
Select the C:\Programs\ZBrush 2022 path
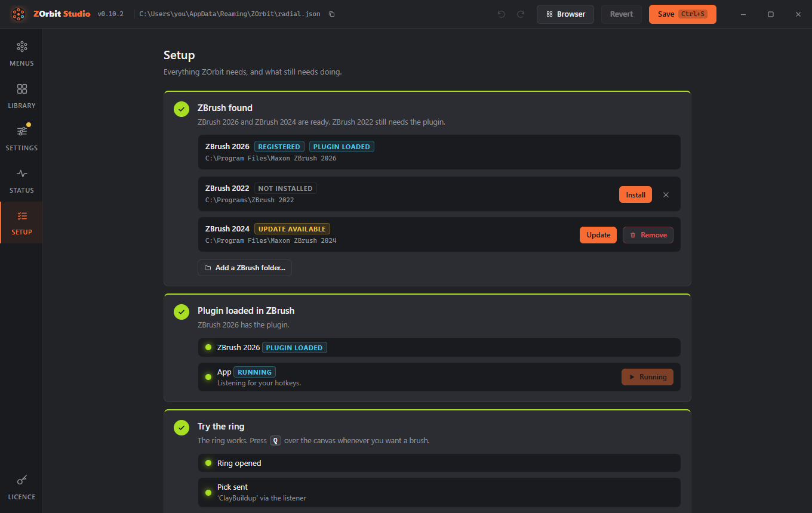point(250,200)
